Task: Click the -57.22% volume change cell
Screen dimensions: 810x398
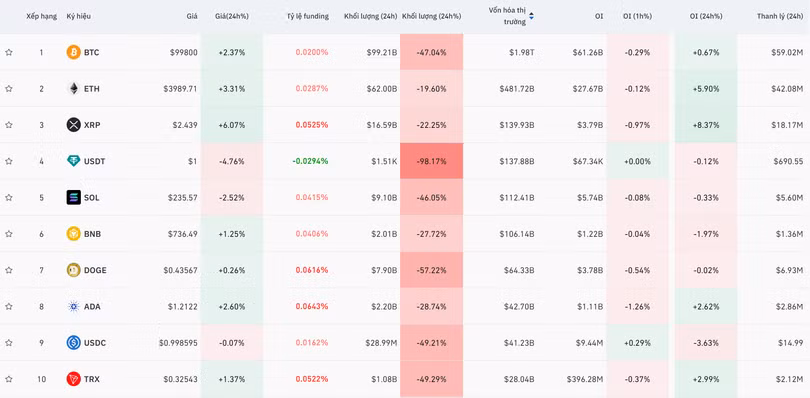Action: pos(431,270)
